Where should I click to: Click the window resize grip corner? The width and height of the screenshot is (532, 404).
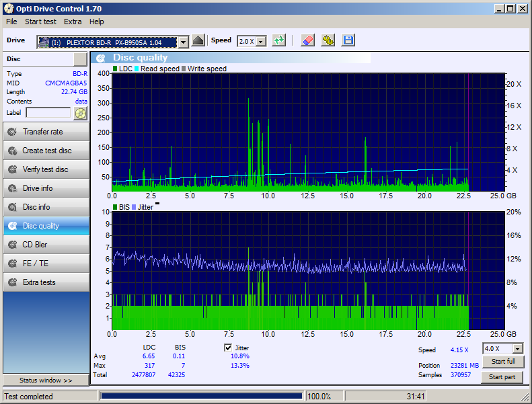(525, 397)
